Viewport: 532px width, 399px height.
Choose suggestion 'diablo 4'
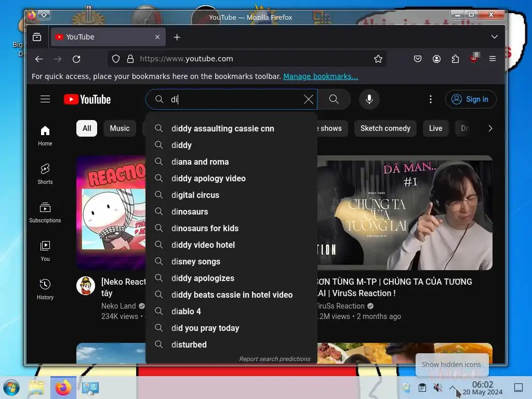pyautogui.click(x=231, y=311)
